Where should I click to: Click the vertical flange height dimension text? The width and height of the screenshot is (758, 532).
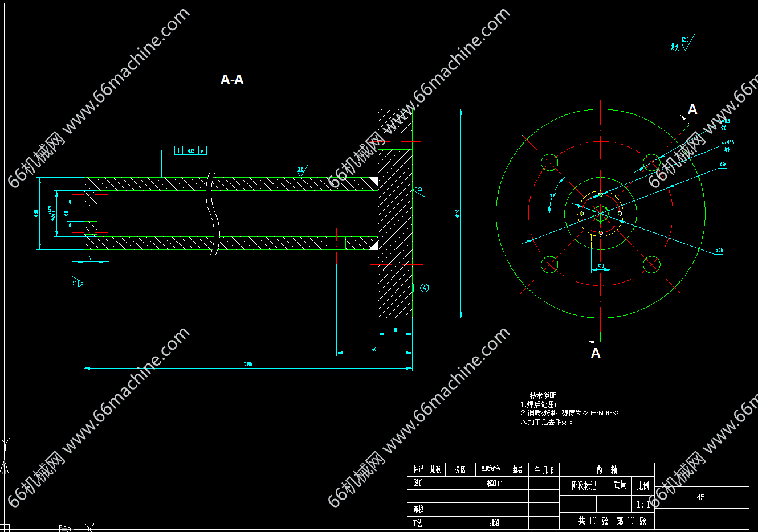[457, 214]
